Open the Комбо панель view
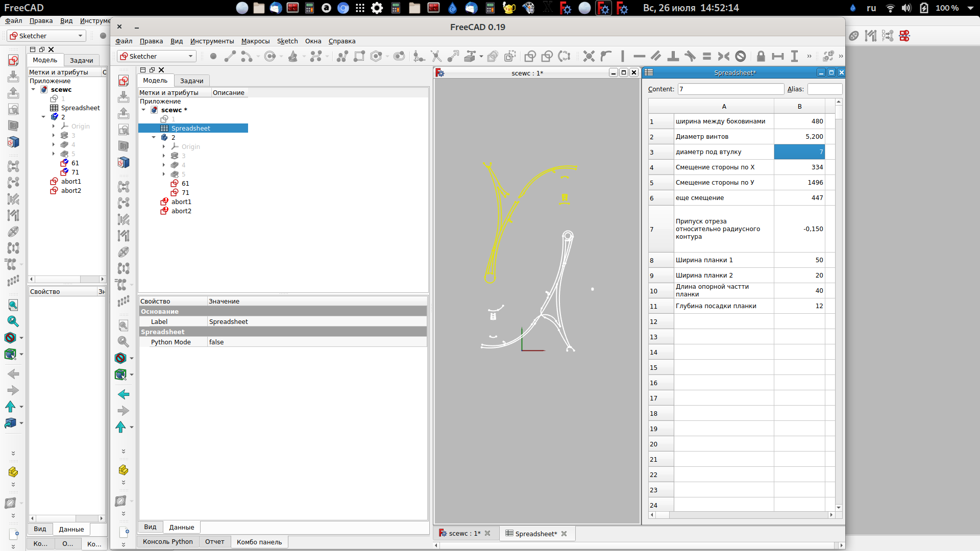This screenshot has width=980, height=551. 259,542
